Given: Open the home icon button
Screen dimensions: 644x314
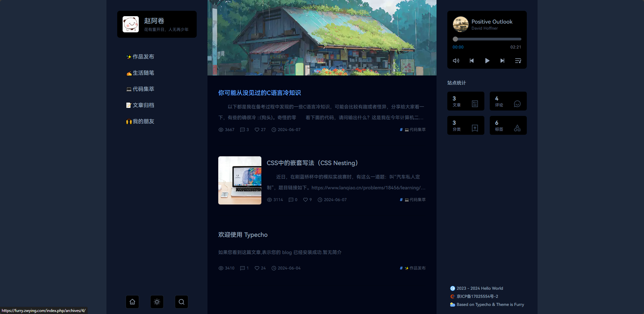Looking at the screenshot, I should pos(132,302).
